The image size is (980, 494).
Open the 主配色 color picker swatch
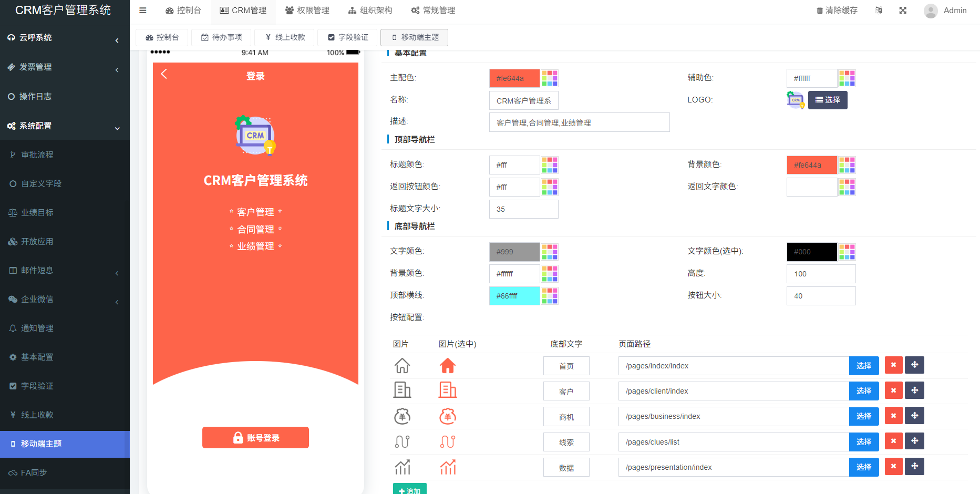click(550, 78)
